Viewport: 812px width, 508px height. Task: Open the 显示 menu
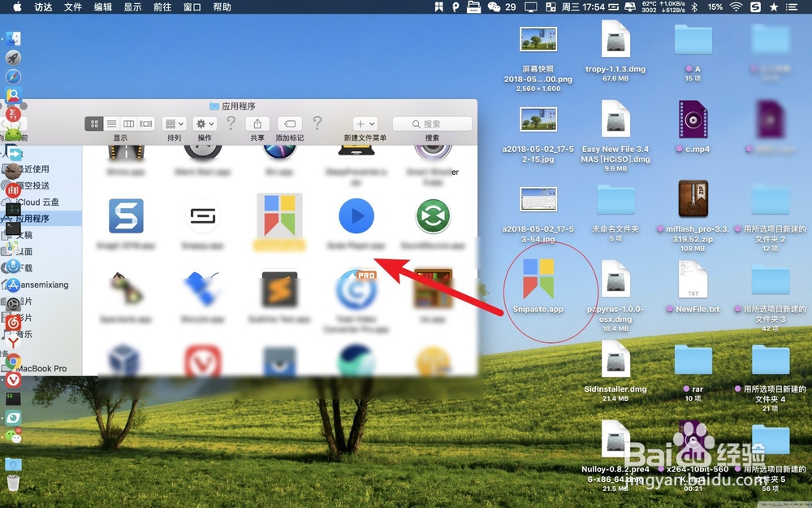[x=132, y=7]
